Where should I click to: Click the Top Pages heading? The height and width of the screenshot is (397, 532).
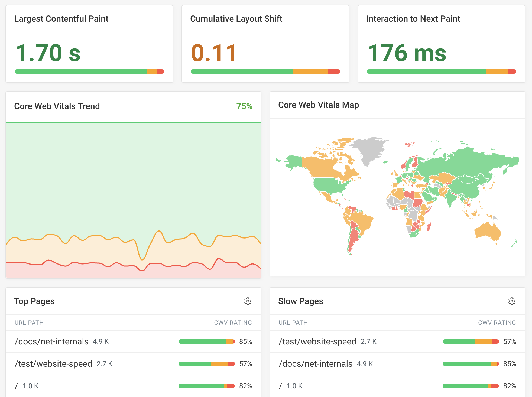pyautogui.click(x=34, y=301)
